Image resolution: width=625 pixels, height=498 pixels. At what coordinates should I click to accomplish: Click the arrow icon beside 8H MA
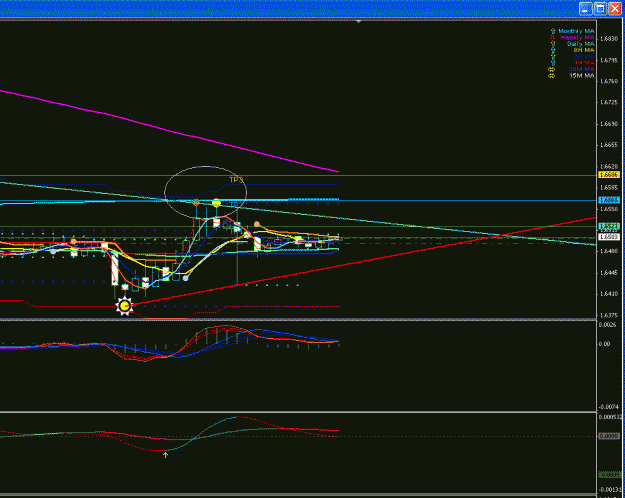(553, 50)
